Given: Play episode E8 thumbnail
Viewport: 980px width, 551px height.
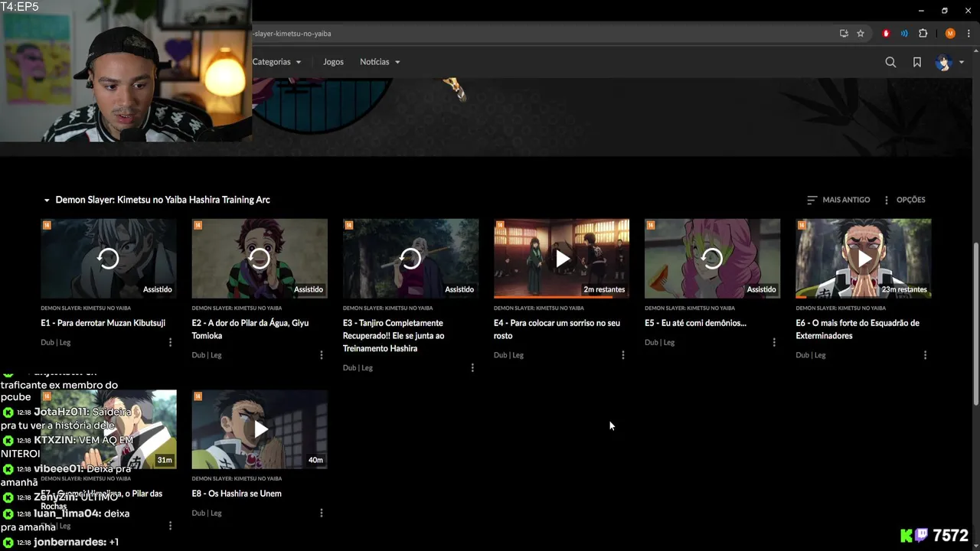Looking at the screenshot, I should [x=260, y=429].
